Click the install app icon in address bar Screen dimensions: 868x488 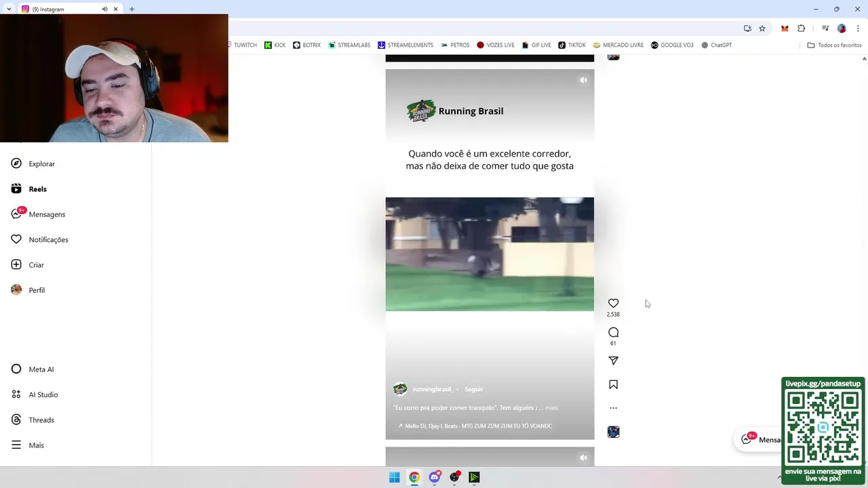coord(747,28)
